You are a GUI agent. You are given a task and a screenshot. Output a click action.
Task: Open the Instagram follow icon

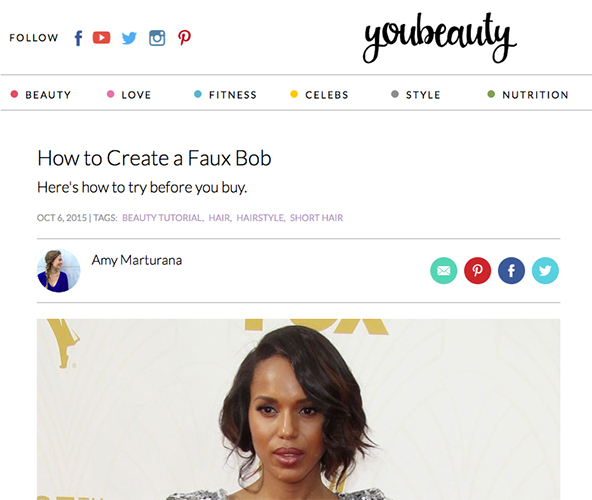click(157, 38)
